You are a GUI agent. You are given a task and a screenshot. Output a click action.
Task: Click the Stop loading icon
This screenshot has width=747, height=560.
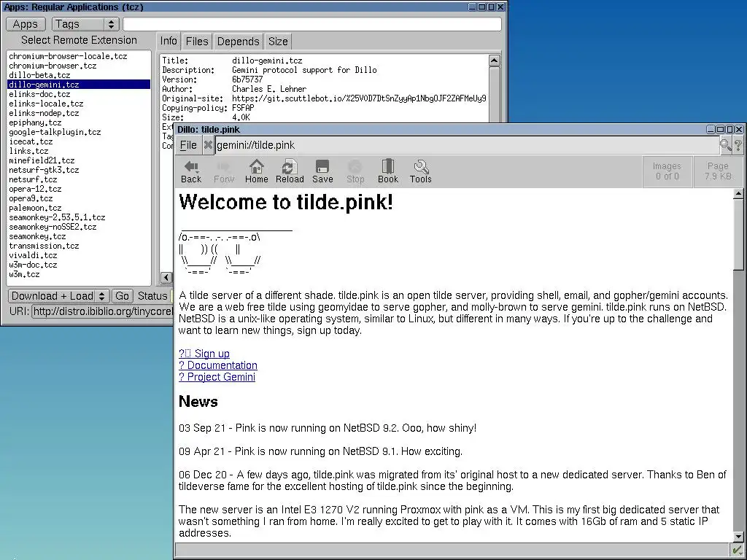coord(355,171)
